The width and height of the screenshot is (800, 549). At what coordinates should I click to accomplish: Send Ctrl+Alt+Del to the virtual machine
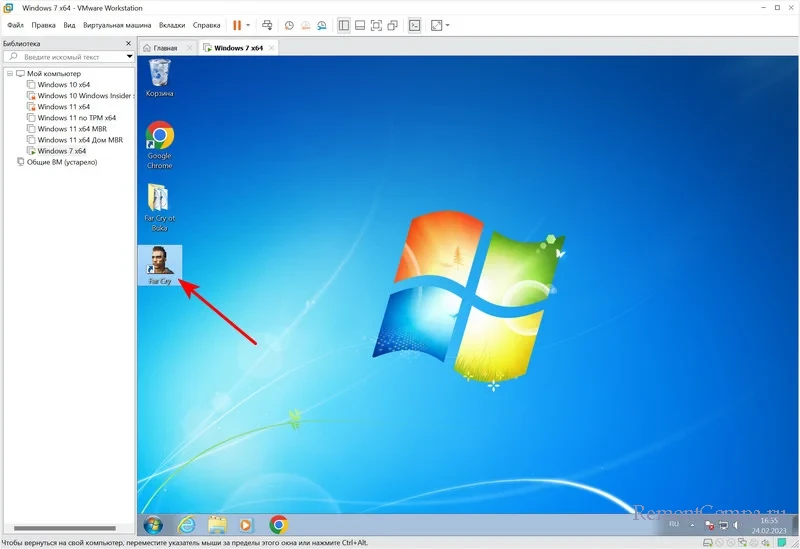point(267,25)
